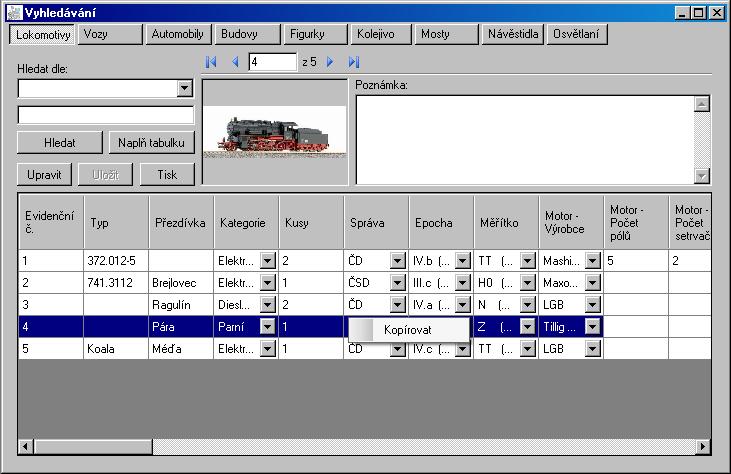Viewport: 731px width, 474px height.
Task: Go to previous record arrow
Action: [x=236, y=62]
